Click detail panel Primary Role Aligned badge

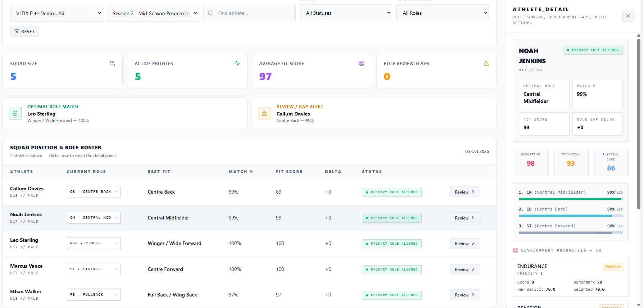(593, 50)
